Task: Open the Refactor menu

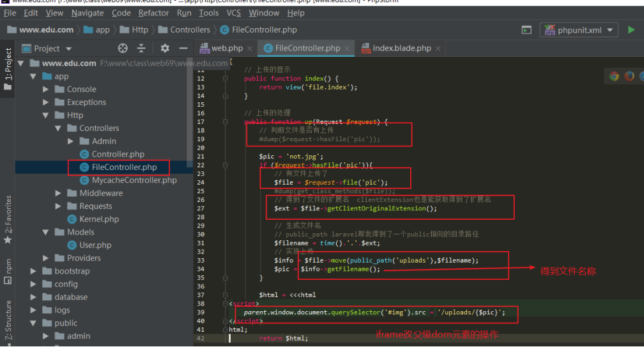Action: (153, 13)
